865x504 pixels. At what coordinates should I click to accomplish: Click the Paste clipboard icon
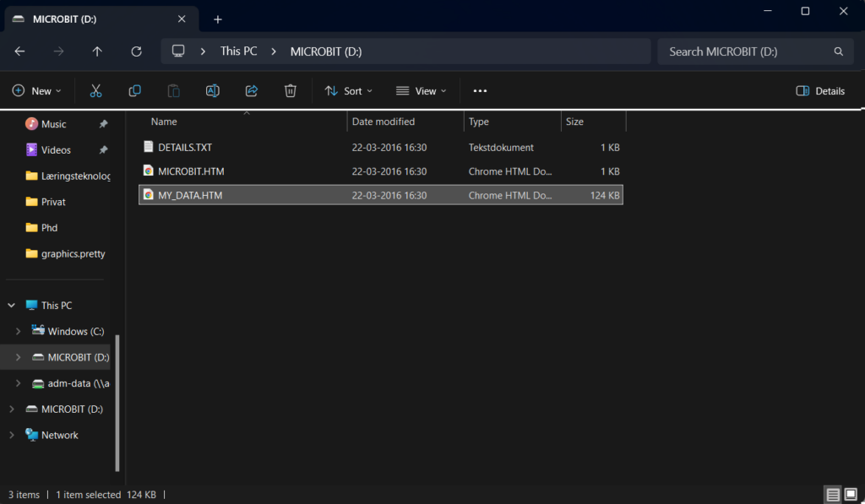pos(173,91)
